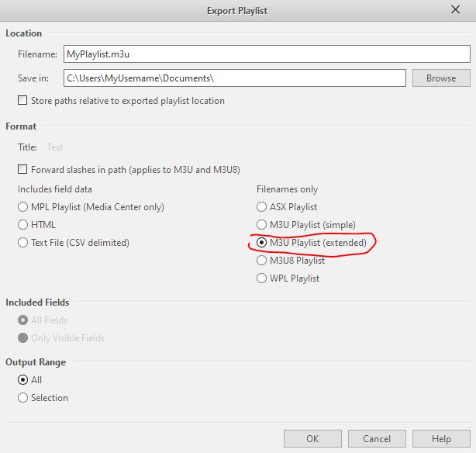Open Help for Export Playlist

(x=441, y=439)
